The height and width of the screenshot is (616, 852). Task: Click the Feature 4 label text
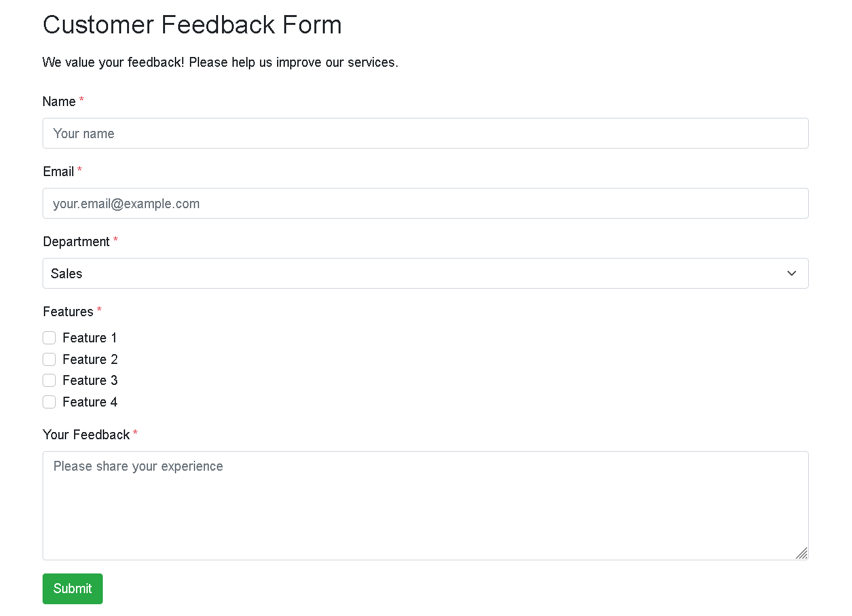[90, 402]
